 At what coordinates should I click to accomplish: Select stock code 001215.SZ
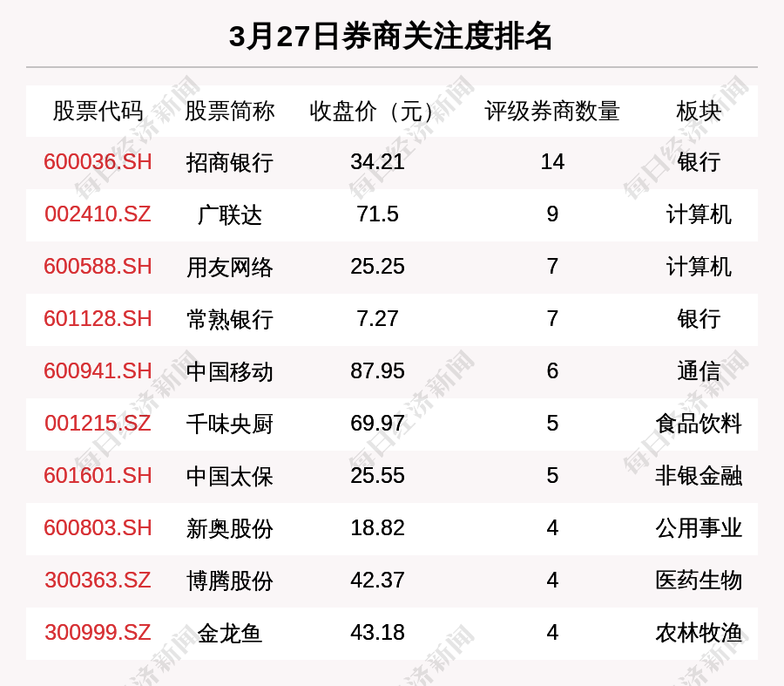[x=98, y=424]
